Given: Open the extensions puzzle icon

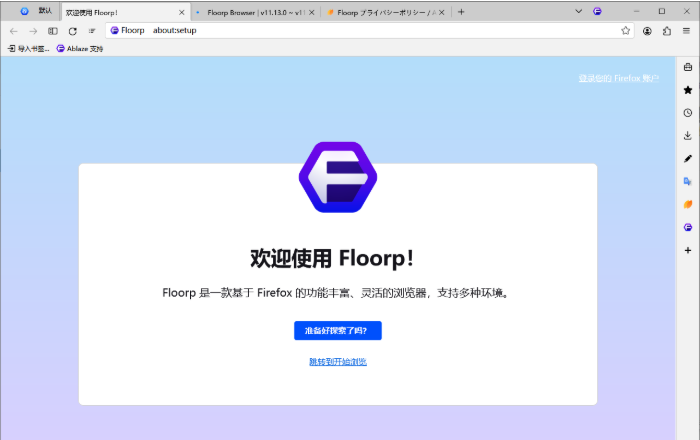Looking at the screenshot, I should (x=667, y=31).
